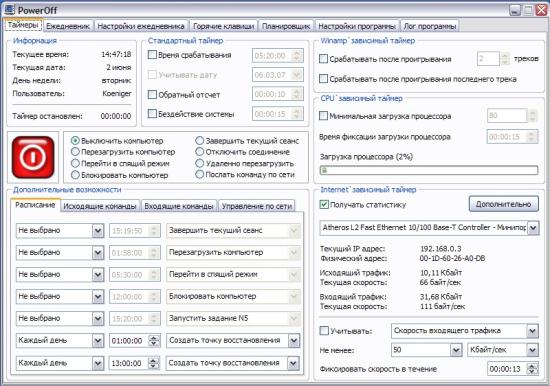Viewport: 550px width, 386px height.
Task: Enable the Учитывать traffic checkbox
Action: point(324,331)
